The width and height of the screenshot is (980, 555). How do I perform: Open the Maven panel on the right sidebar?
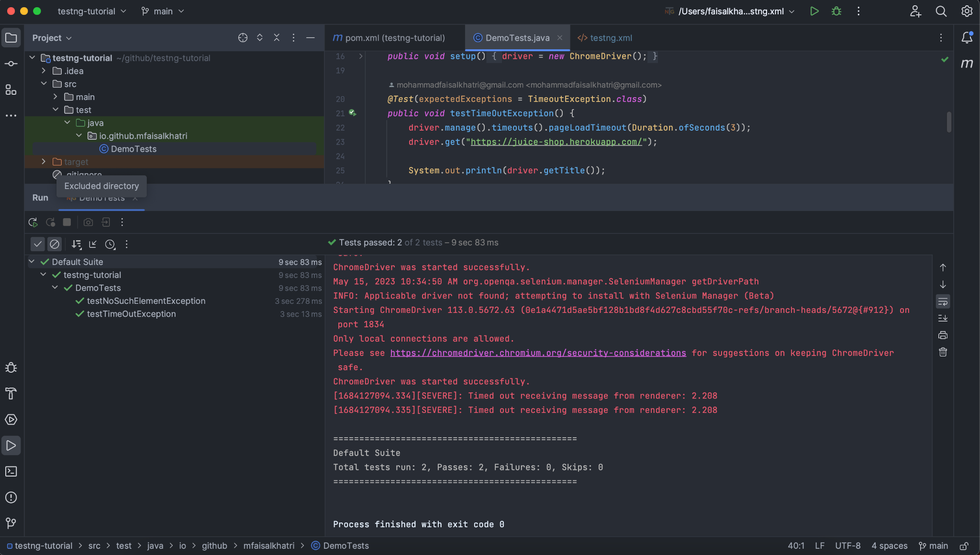click(x=967, y=63)
